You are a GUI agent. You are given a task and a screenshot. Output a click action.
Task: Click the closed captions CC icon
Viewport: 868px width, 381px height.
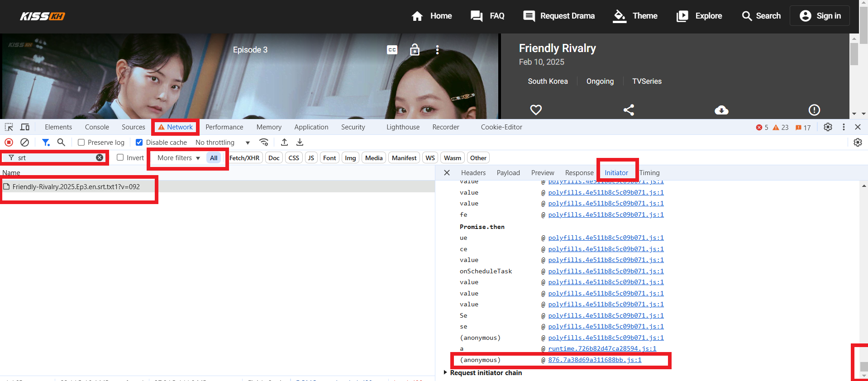392,50
